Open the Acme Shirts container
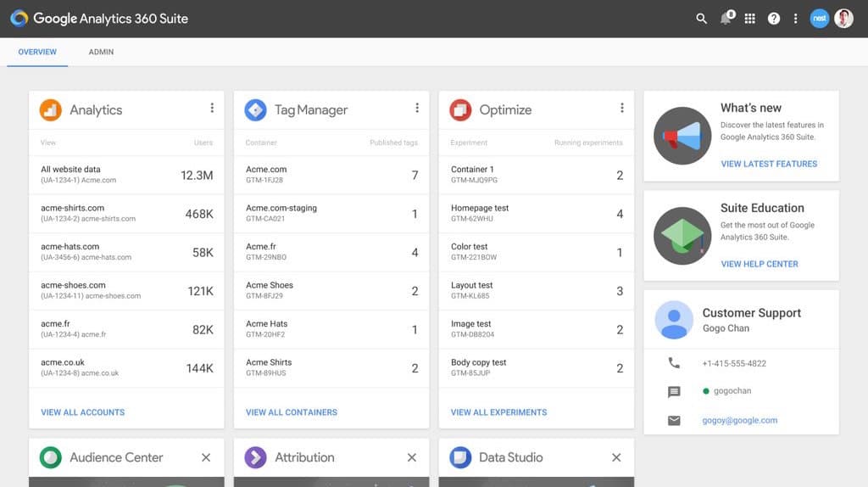 click(331, 368)
